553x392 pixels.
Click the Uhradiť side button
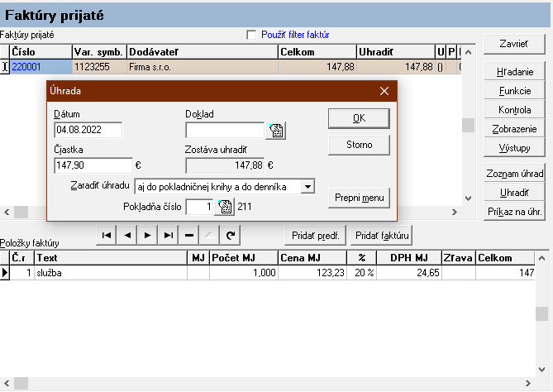click(514, 193)
